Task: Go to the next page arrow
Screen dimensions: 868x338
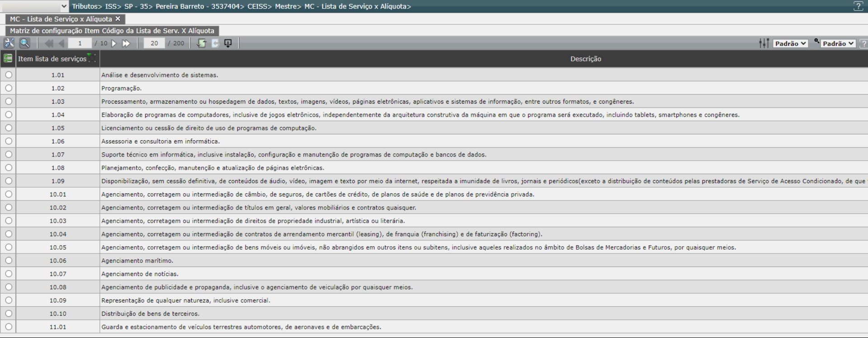Action: point(114,43)
